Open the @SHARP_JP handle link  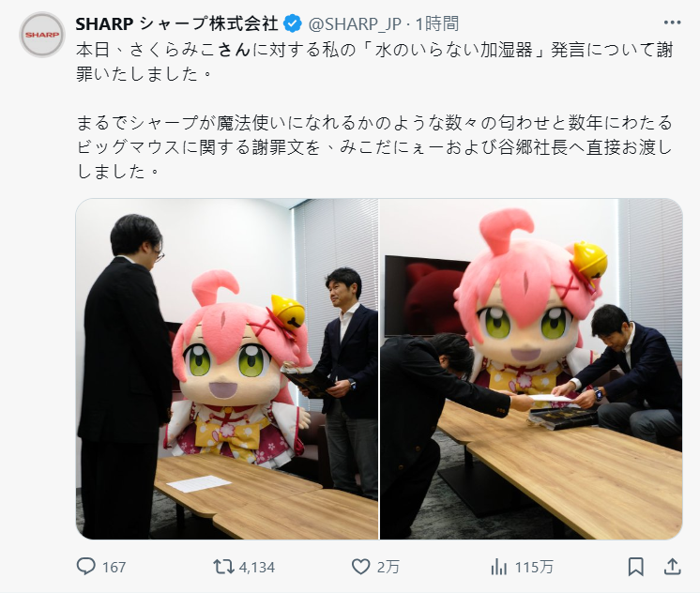pos(355,23)
